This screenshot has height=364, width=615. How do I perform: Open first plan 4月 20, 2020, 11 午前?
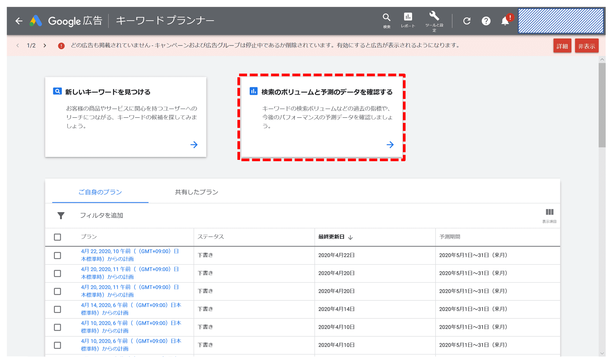click(130, 273)
